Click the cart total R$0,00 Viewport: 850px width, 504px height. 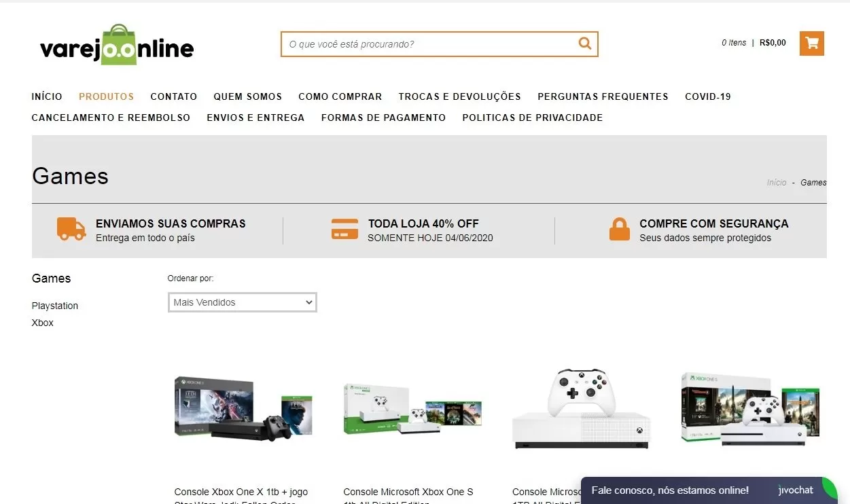click(x=773, y=43)
